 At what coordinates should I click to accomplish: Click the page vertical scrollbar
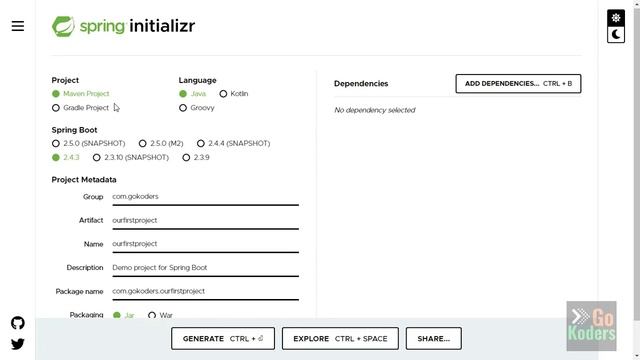(636, 163)
